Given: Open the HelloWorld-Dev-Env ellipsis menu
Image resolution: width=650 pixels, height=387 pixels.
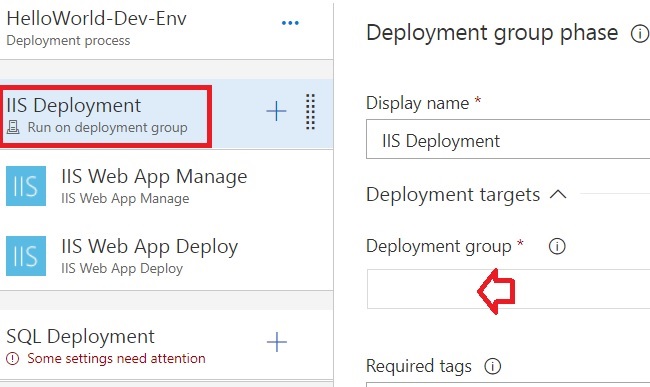Looking at the screenshot, I should point(290,23).
